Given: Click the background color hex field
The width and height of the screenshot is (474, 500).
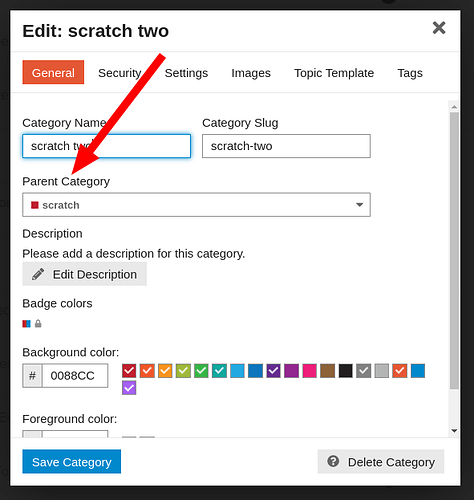Looking at the screenshot, I should pyautogui.click(x=75, y=376).
